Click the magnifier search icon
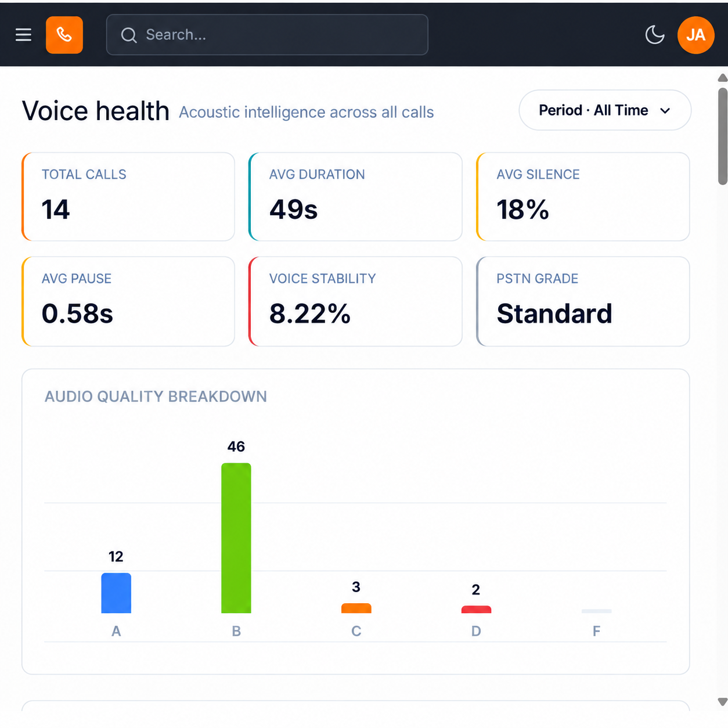The width and height of the screenshot is (728, 728). coord(129,35)
